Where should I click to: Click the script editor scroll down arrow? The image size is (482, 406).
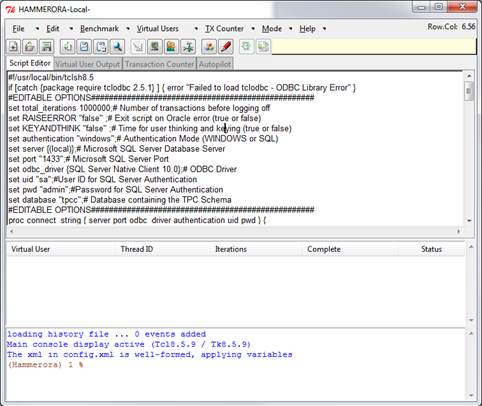click(469, 221)
